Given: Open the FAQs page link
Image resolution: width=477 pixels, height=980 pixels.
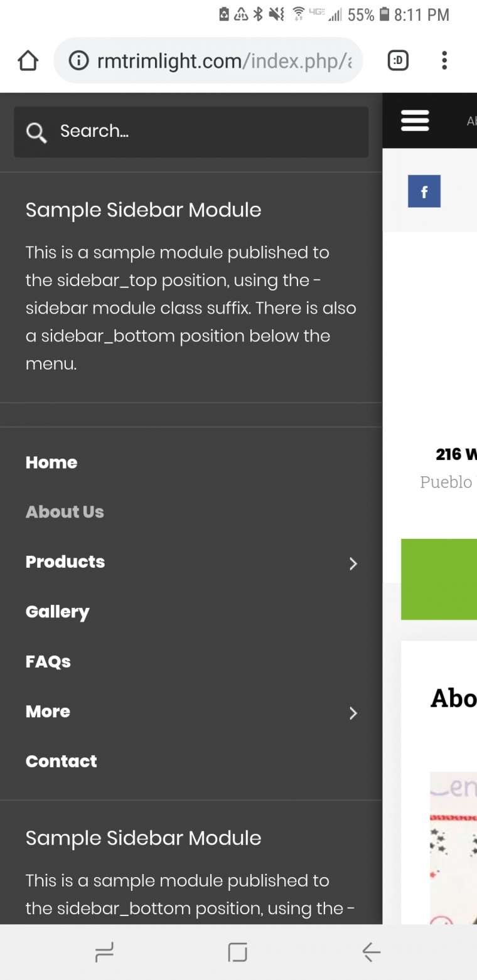Looking at the screenshot, I should point(48,661).
